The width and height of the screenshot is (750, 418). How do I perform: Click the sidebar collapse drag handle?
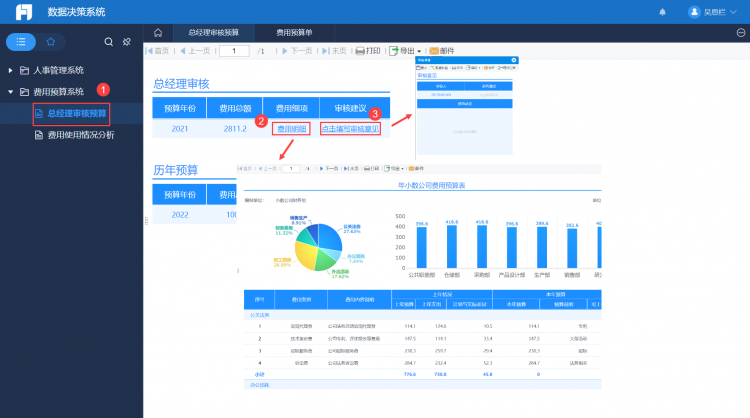point(146,220)
